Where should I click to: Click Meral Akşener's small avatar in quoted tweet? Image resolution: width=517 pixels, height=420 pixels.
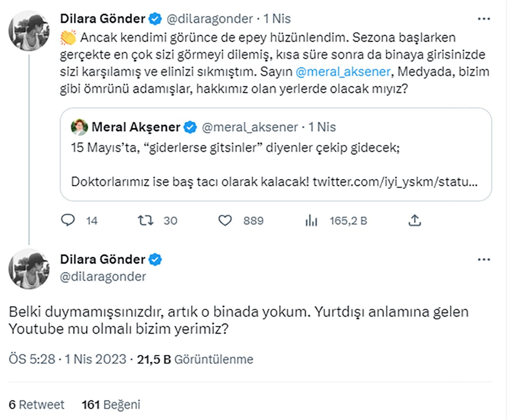80,127
